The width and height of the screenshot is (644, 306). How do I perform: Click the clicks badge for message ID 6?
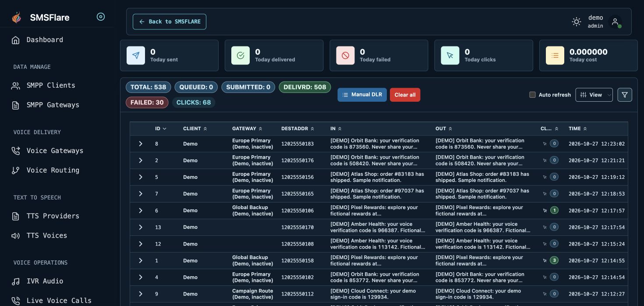pyautogui.click(x=554, y=210)
